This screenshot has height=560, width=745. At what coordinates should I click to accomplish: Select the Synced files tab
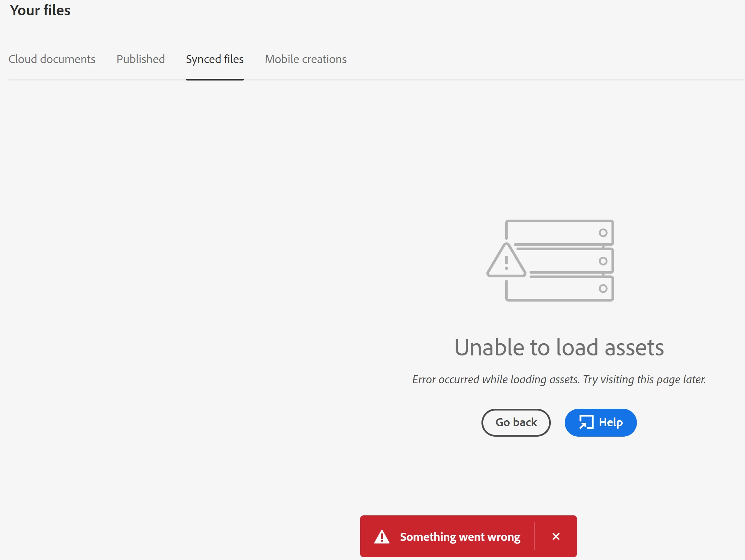pyautogui.click(x=215, y=59)
